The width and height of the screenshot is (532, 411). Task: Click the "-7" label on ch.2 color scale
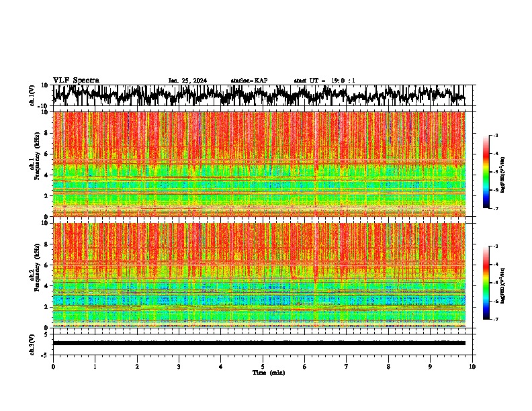[495, 320]
